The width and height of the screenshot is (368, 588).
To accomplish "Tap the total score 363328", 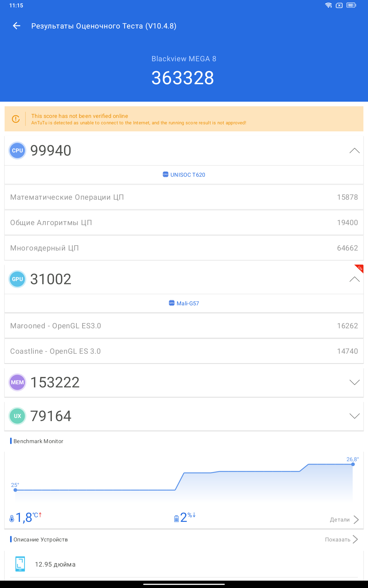I will point(183,78).
